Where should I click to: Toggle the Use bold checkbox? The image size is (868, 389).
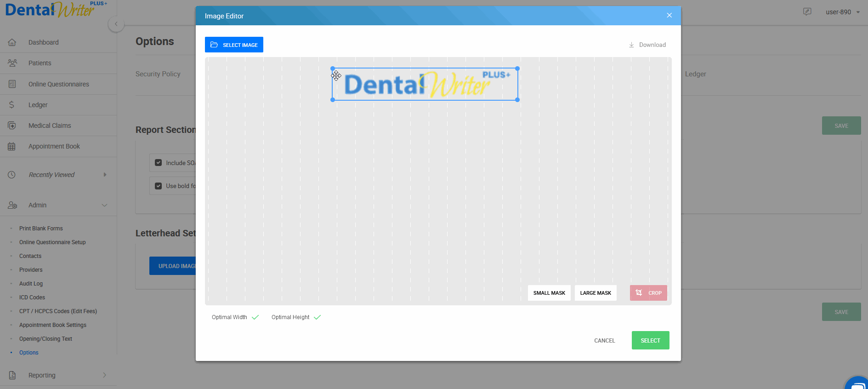point(159,186)
